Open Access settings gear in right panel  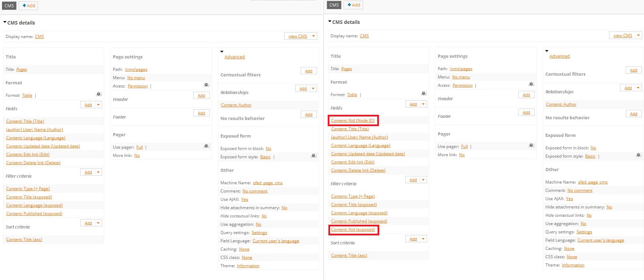pos(531,84)
